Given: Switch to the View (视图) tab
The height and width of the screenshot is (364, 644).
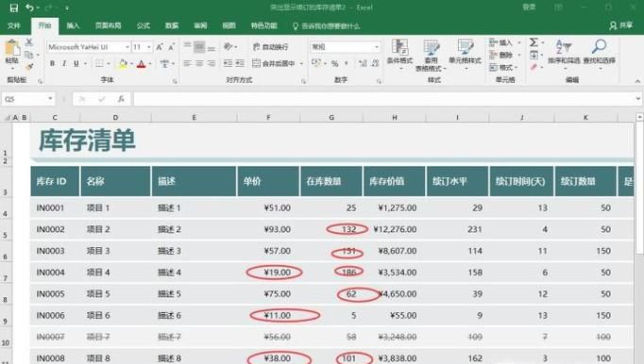Looking at the screenshot, I should tap(229, 25).
